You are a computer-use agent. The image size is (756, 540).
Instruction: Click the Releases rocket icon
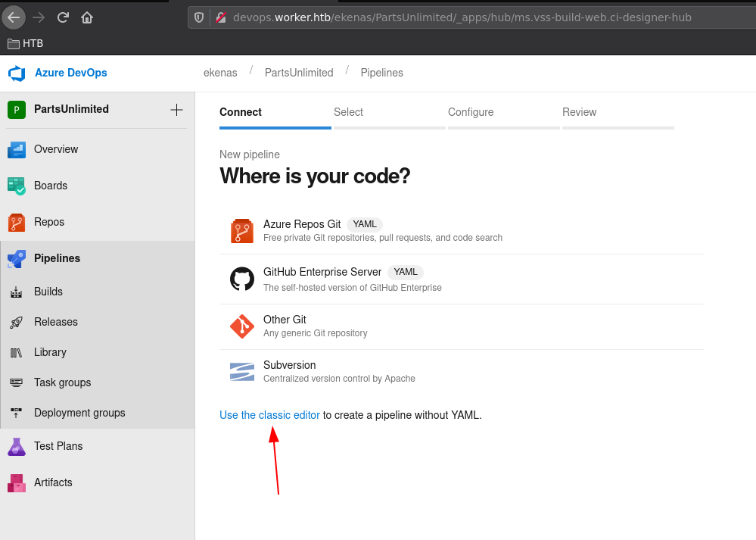[x=17, y=323]
